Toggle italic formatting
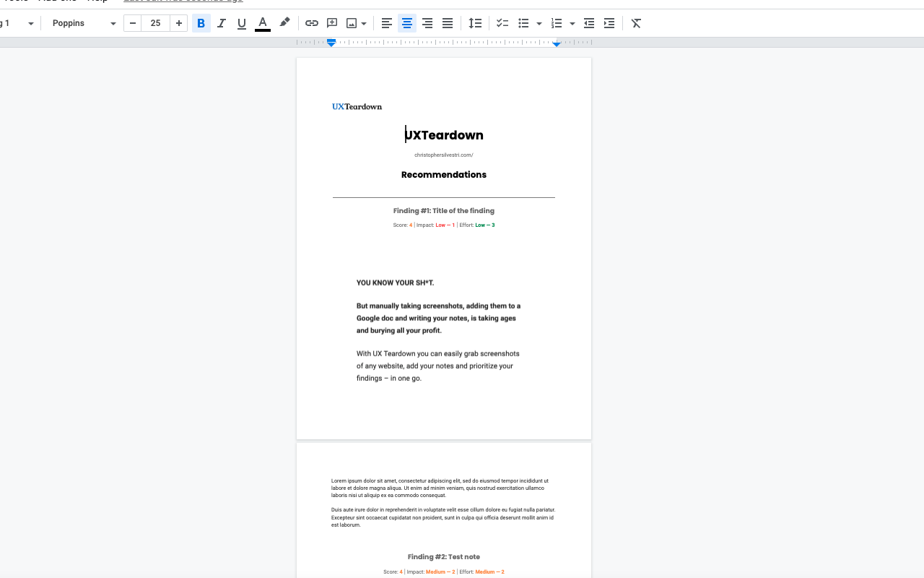Screen dimensions: 924x578 222,23
